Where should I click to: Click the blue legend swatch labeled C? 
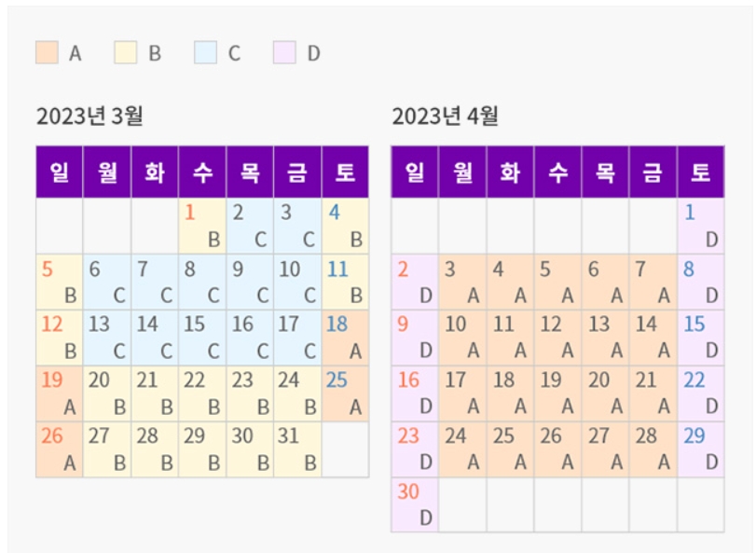tap(205, 52)
